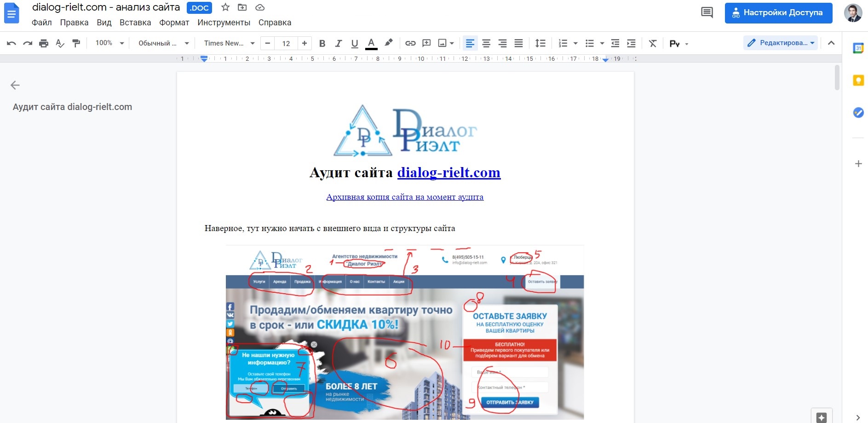Image resolution: width=868 pixels, height=423 pixels.
Task: Open the editing mode dropdown
Action: click(x=781, y=43)
